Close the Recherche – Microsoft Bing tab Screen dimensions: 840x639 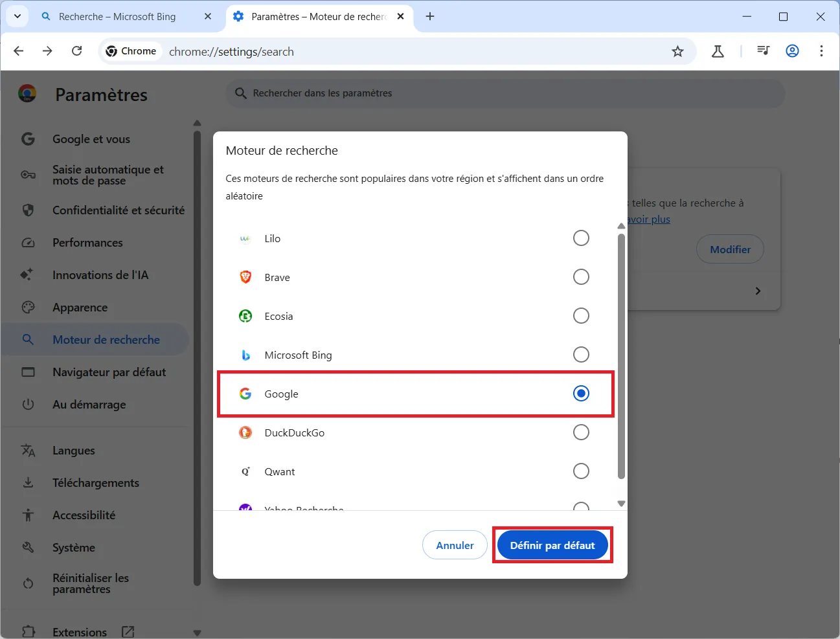pos(207,16)
